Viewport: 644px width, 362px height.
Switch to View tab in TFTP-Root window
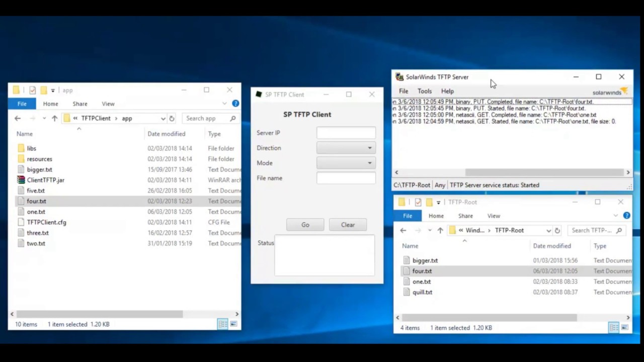[494, 216]
